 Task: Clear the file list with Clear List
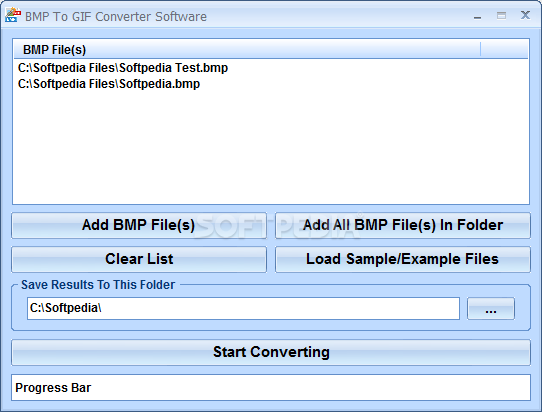pos(139,259)
